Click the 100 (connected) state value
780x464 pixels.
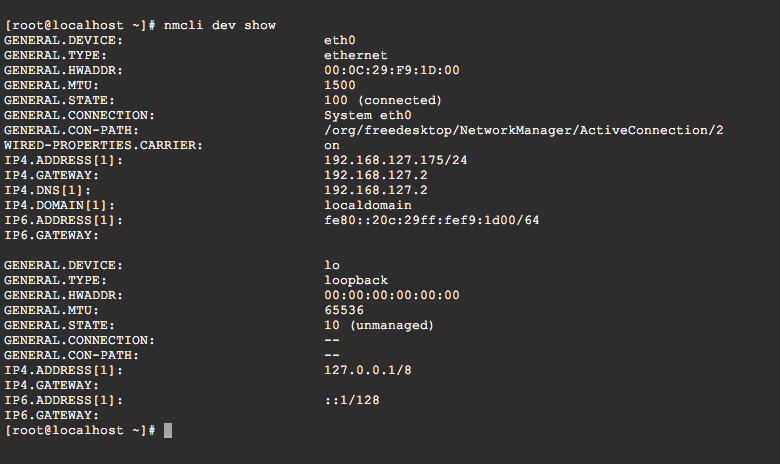tap(383, 100)
